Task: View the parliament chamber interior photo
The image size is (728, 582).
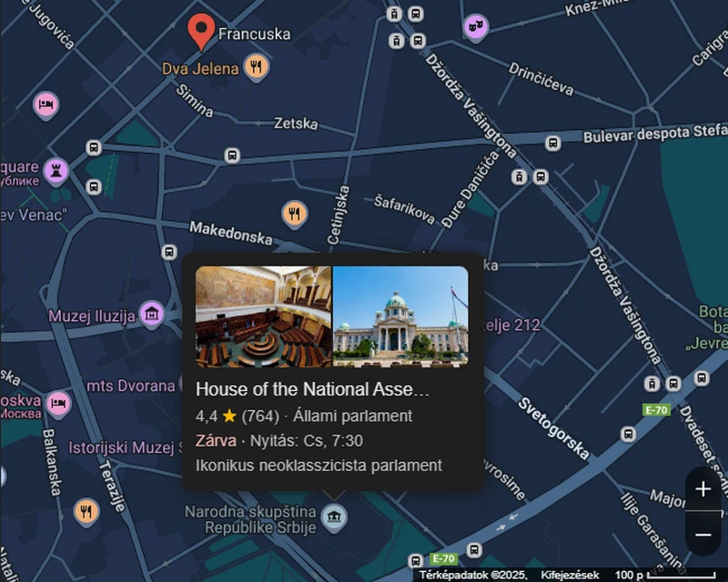Action: [264, 316]
